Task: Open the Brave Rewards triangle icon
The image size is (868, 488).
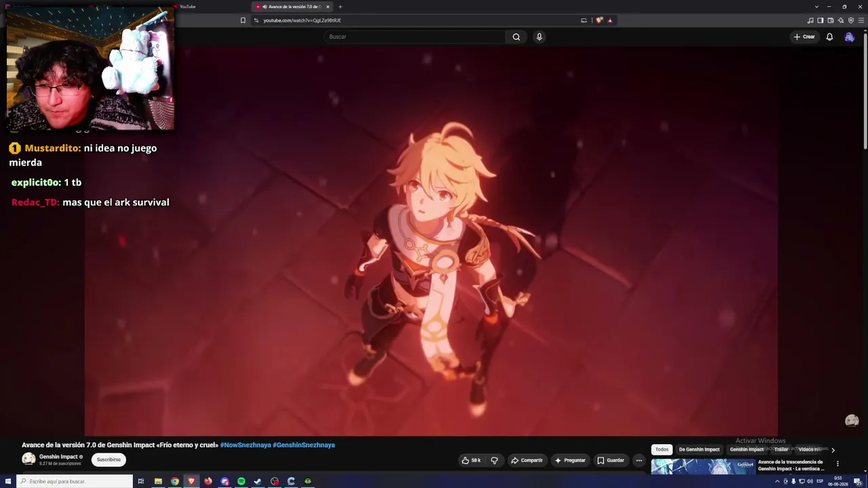Action: click(610, 20)
